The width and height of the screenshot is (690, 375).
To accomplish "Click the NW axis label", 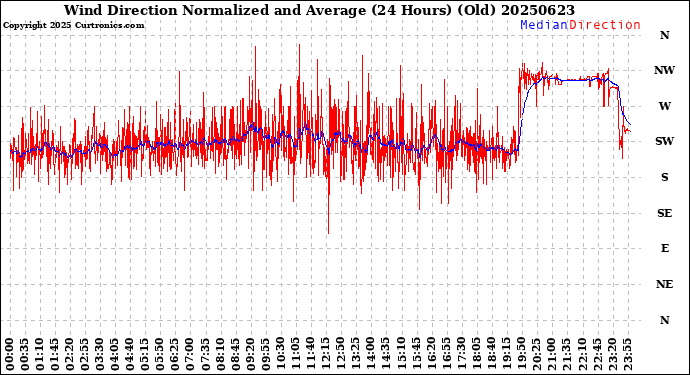I will click(x=664, y=70).
